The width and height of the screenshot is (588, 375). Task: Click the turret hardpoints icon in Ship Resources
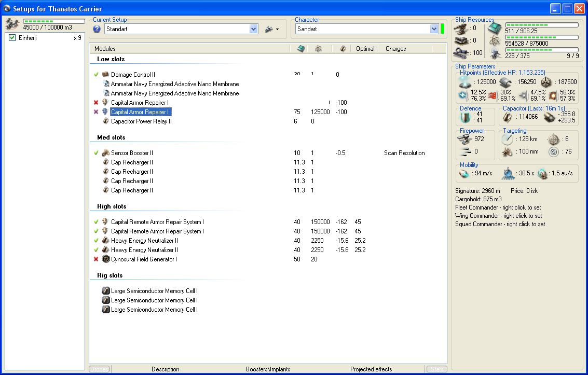[x=461, y=28]
